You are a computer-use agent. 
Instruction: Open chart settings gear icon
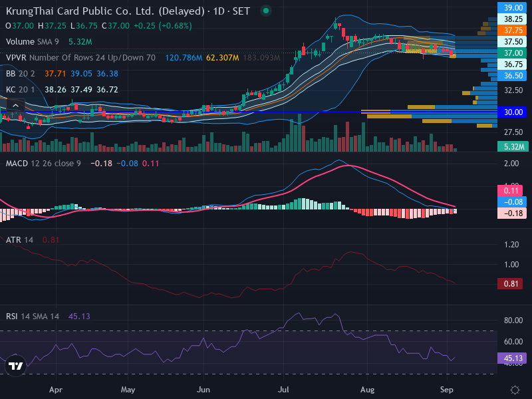pos(515,390)
